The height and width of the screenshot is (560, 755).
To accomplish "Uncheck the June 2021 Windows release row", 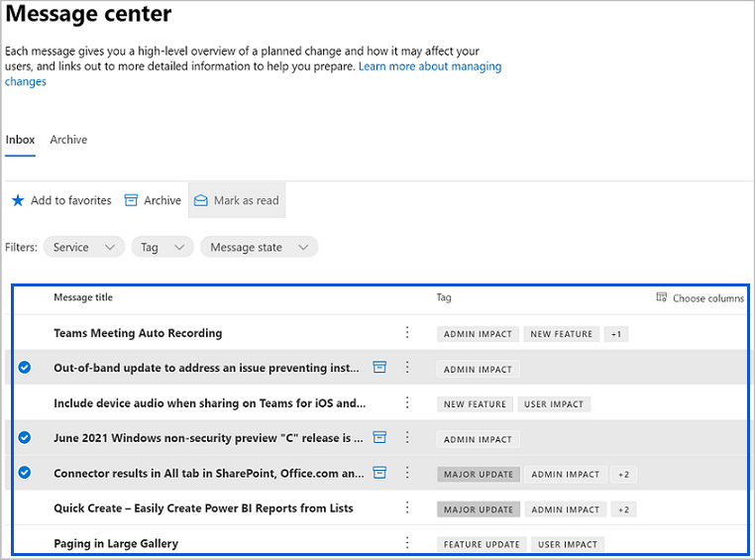I will point(25,437).
